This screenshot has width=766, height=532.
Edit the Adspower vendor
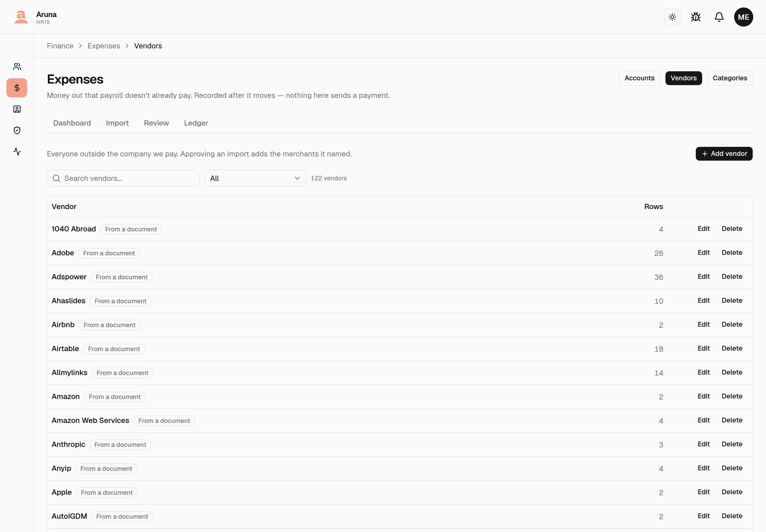(x=703, y=277)
